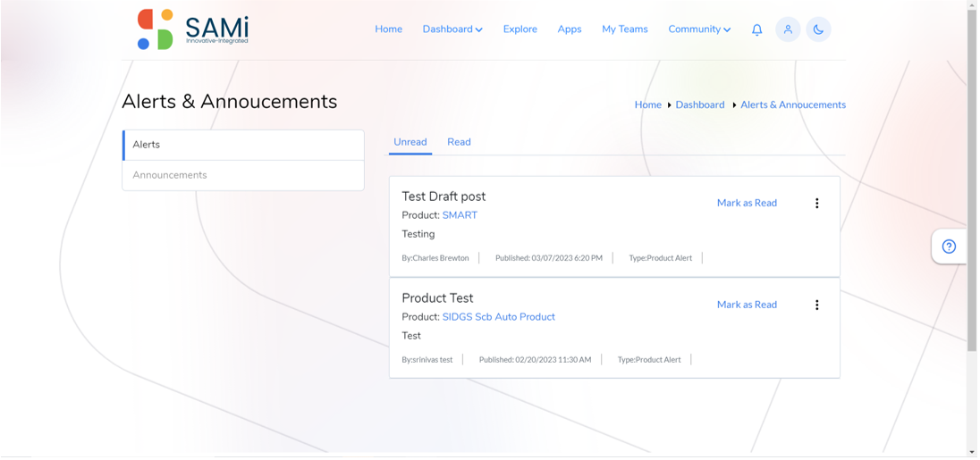Open three-dot menu for Product Test

pos(817,305)
